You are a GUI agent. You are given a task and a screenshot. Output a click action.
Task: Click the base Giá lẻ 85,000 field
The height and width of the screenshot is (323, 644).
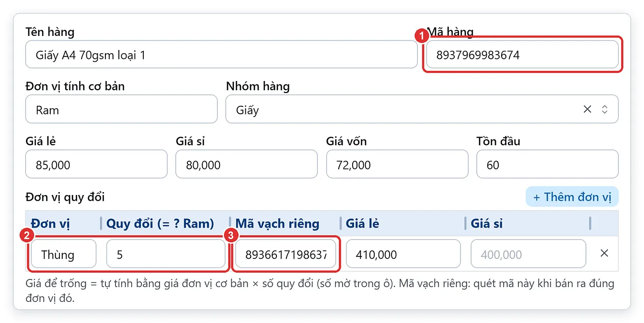(x=96, y=164)
